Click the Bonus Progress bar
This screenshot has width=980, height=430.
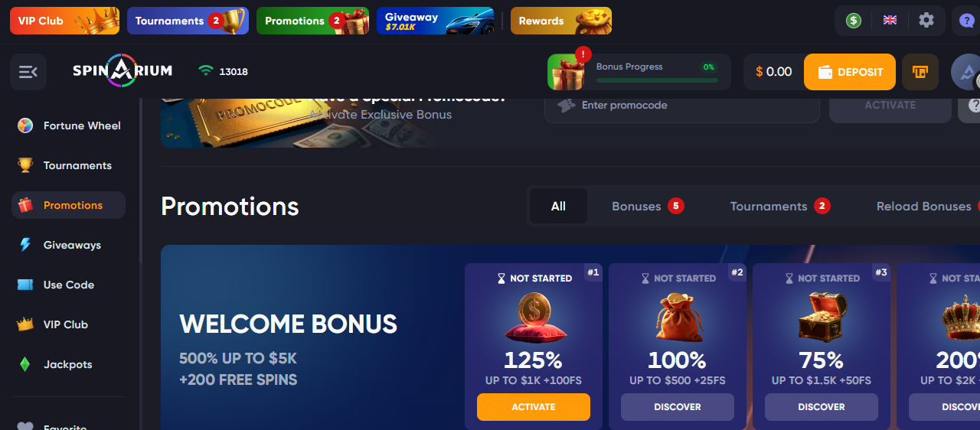(657, 80)
